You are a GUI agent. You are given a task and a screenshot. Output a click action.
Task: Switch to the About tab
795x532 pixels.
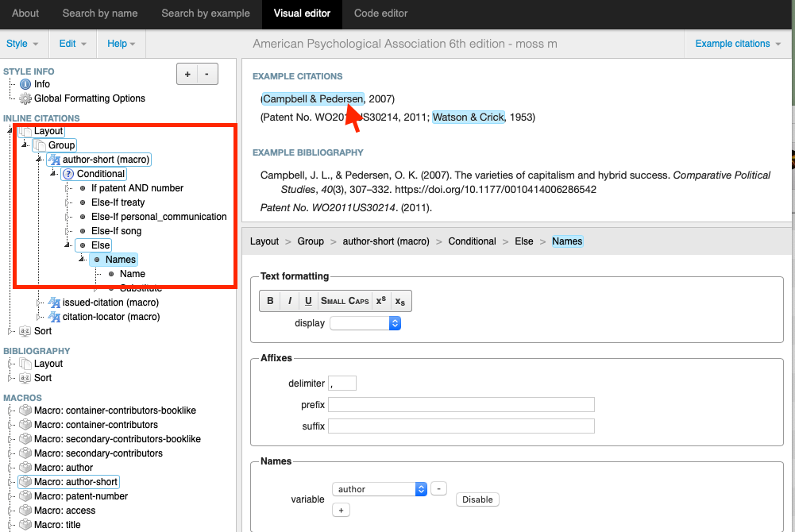tap(25, 13)
